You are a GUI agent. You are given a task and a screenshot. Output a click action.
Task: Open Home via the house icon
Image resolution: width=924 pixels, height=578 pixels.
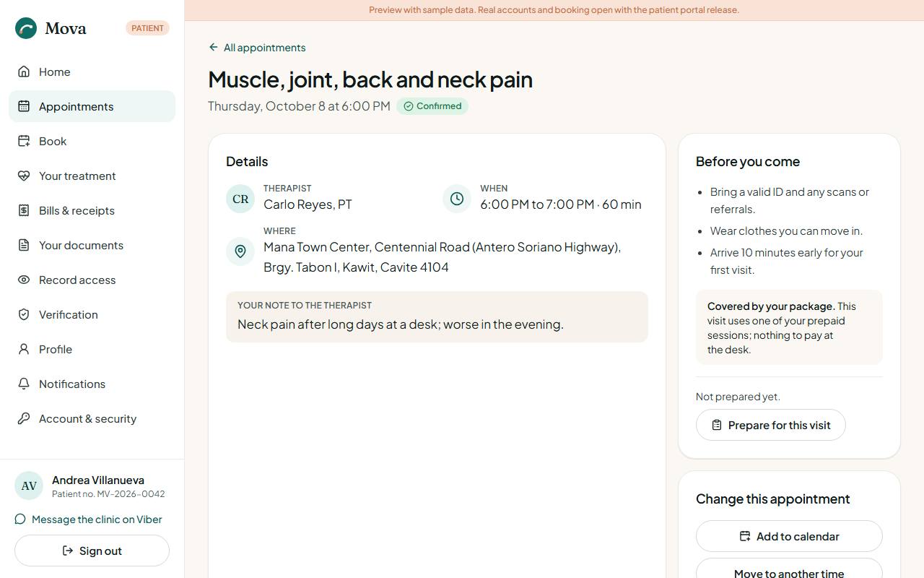coord(24,72)
